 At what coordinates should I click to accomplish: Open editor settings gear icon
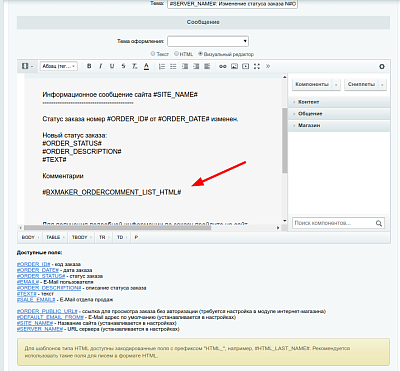pos(382,67)
